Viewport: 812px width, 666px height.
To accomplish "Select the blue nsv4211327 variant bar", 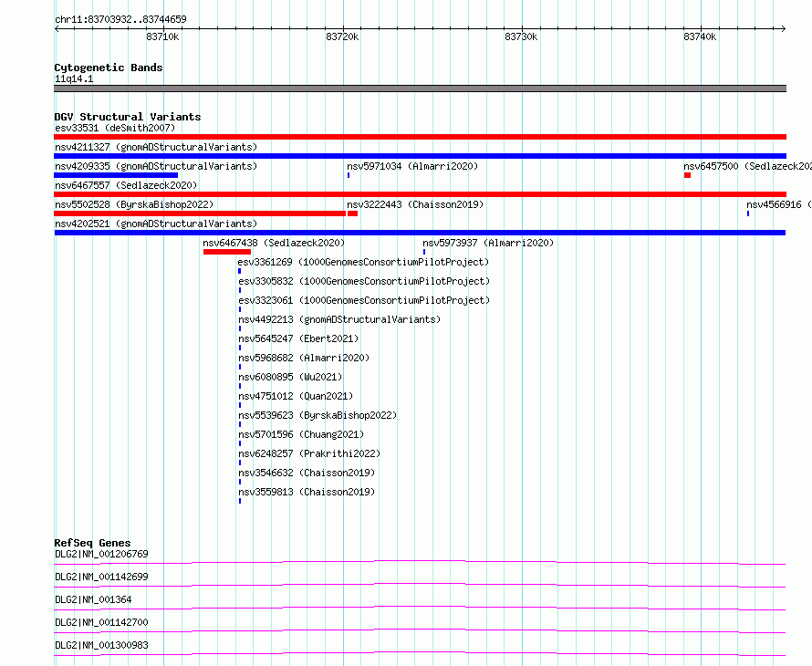I will [x=420, y=156].
